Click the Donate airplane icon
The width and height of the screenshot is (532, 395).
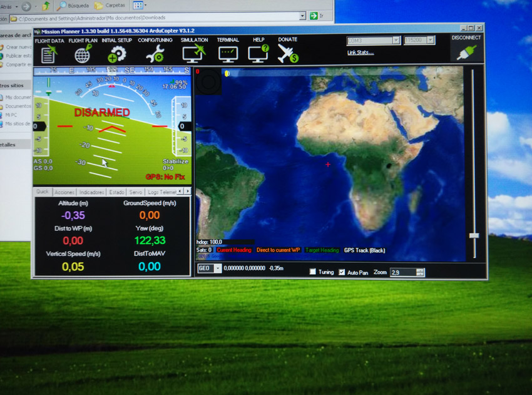point(288,54)
